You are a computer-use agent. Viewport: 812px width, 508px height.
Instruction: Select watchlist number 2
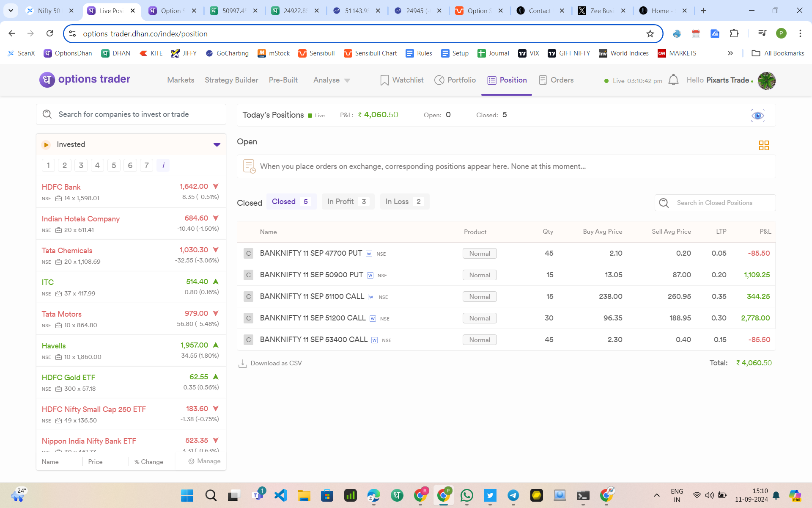pos(65,165)
